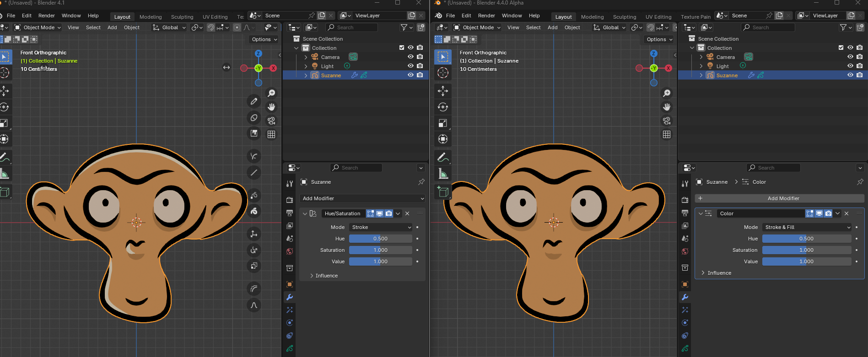Select the Transform tool in Blender 4.4 toolbar
The height and width of the screenshot is (357, 868).
pos(442,139)
